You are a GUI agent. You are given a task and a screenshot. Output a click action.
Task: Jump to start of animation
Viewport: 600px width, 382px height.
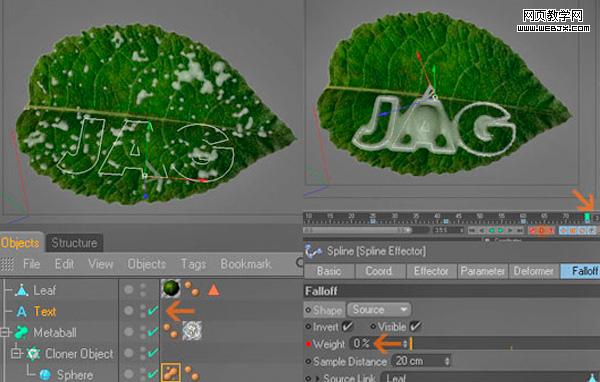pos(471,230)
